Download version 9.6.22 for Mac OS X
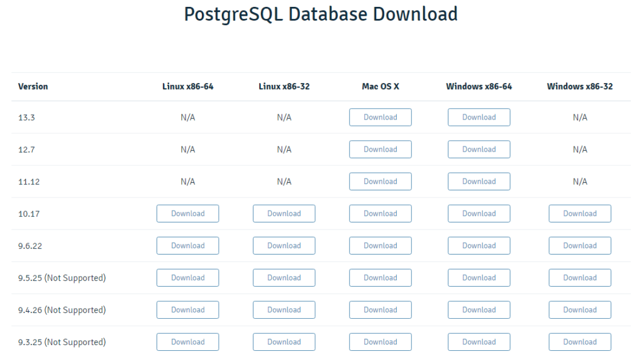 (x=380, y=246)
